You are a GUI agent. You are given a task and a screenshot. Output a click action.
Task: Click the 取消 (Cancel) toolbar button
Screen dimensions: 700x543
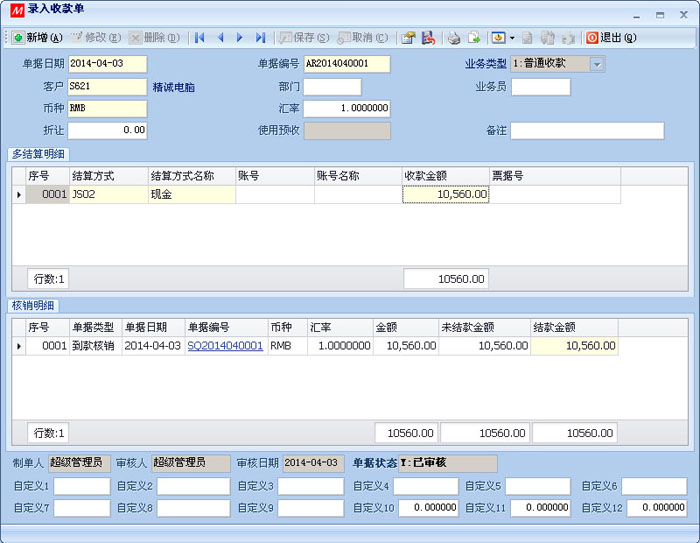pyautogui.click(x=362, y=38)
